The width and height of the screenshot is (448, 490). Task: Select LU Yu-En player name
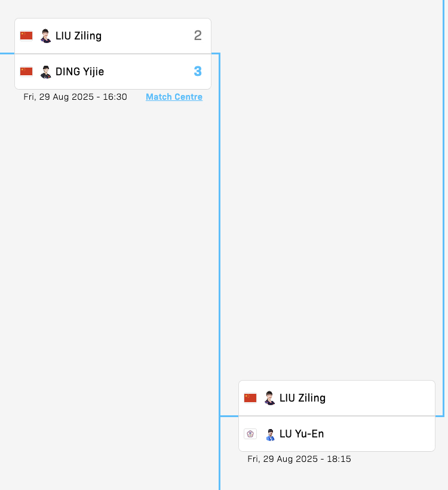pos(302,434)
